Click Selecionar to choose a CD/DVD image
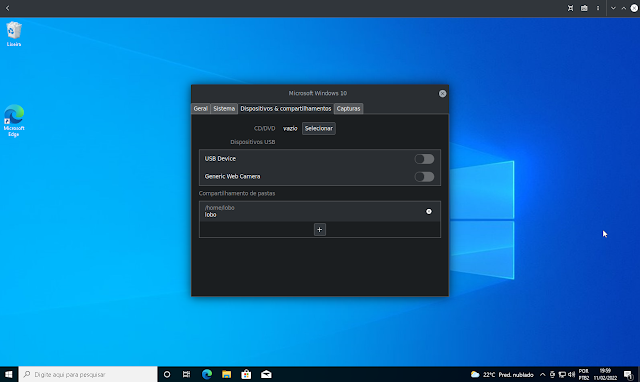This screenshot has width=640, height=382. [319, 128]
